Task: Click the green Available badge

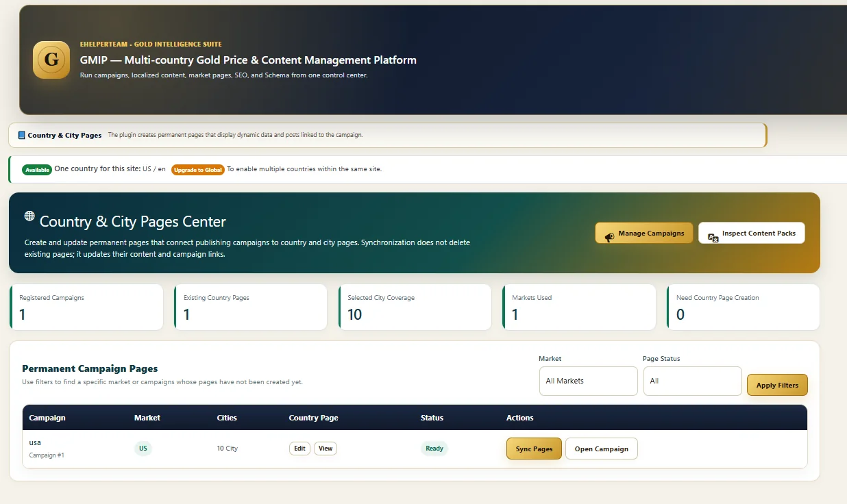Action: pos(37,170)
